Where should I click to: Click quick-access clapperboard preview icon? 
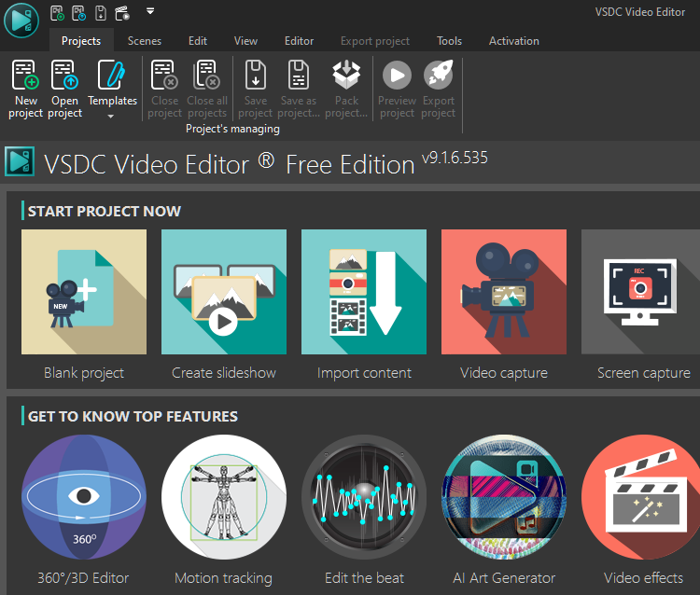122,13
